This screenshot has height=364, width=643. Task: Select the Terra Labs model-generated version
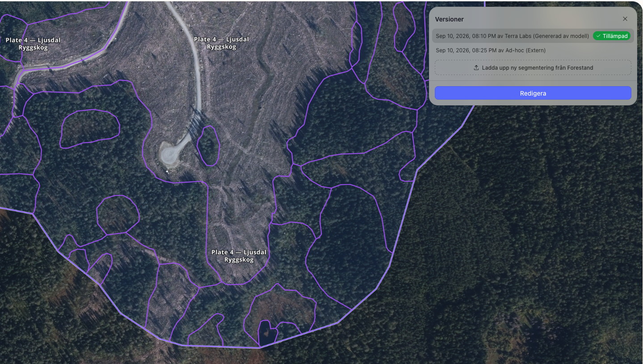533,36
